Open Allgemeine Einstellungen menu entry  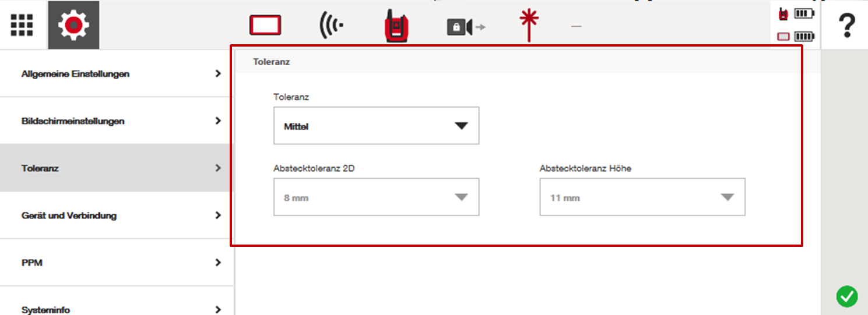pyautogui.click(x=117, y=74)
